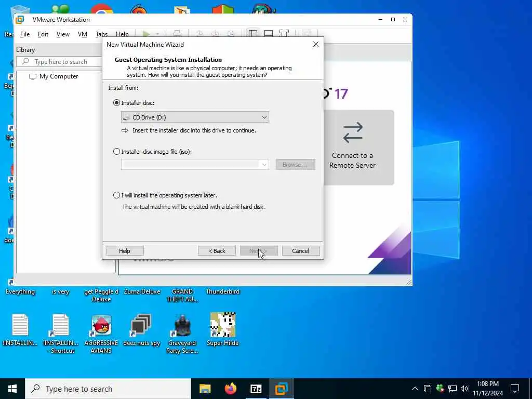The image size is (532, 399).
Task: Open the VM menu
Action: [83, 34]
